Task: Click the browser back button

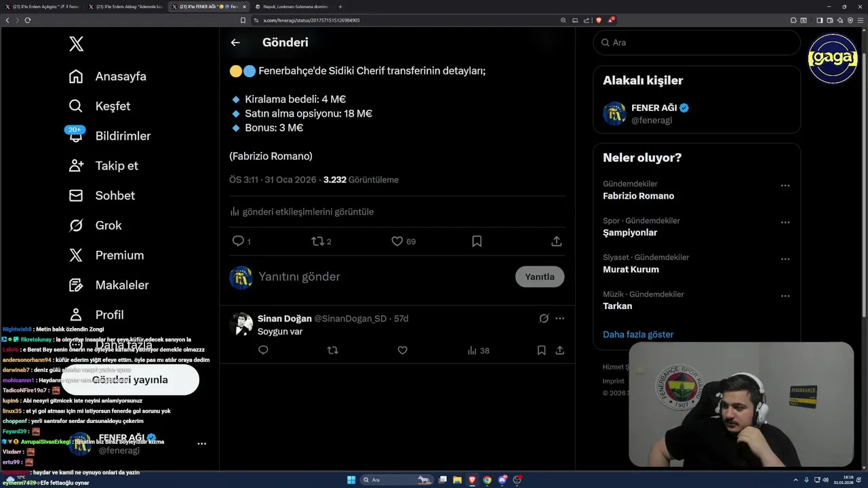Action: click(x=7, y=20)
